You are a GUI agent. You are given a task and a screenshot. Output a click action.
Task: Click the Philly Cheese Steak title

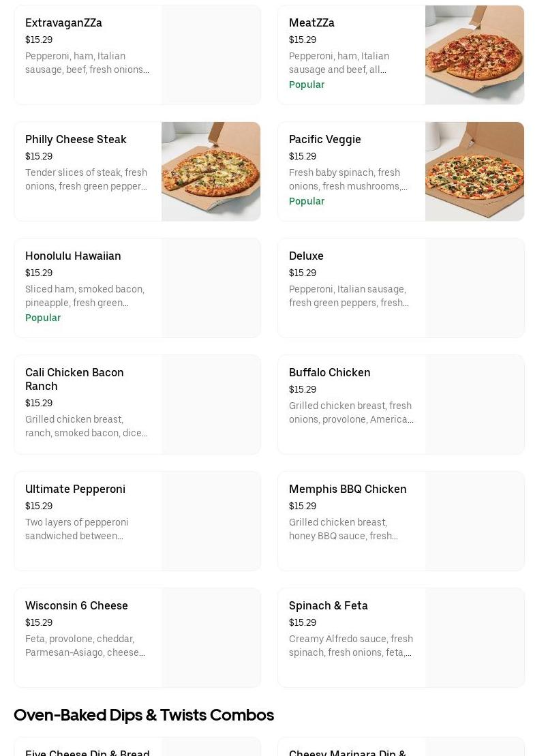76,139
